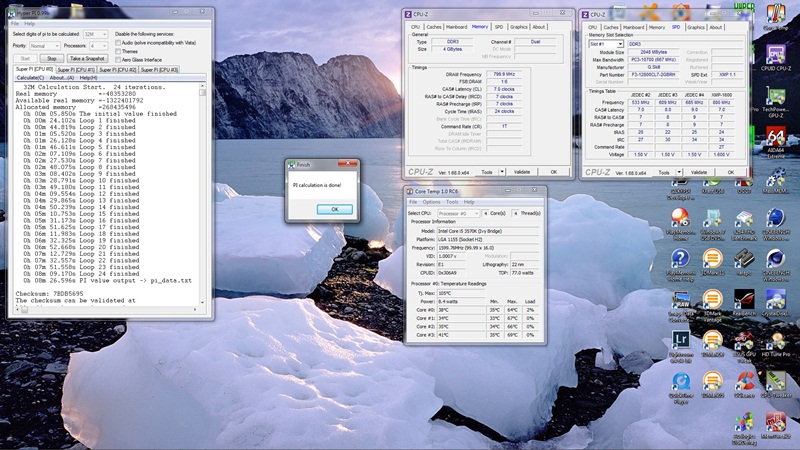This screenshot has height=450, width=800.
Task: Open the ROG RealBench desktop icon
Action: point(744,303)
